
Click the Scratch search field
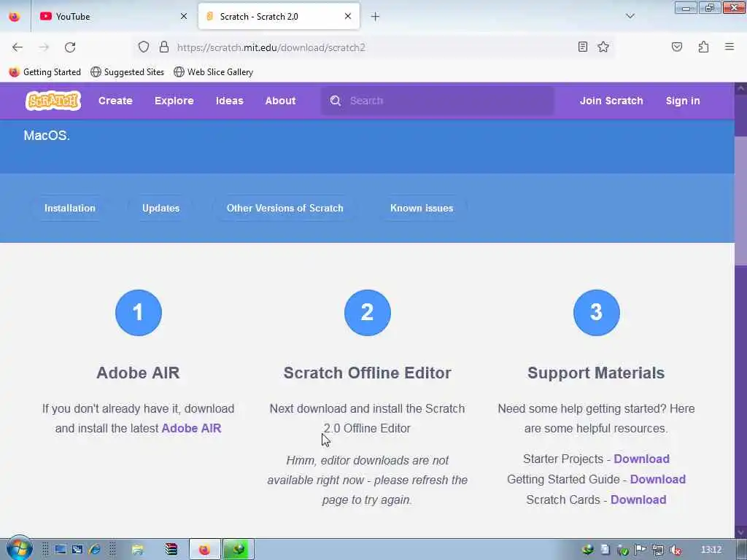(x=438, y=101)
